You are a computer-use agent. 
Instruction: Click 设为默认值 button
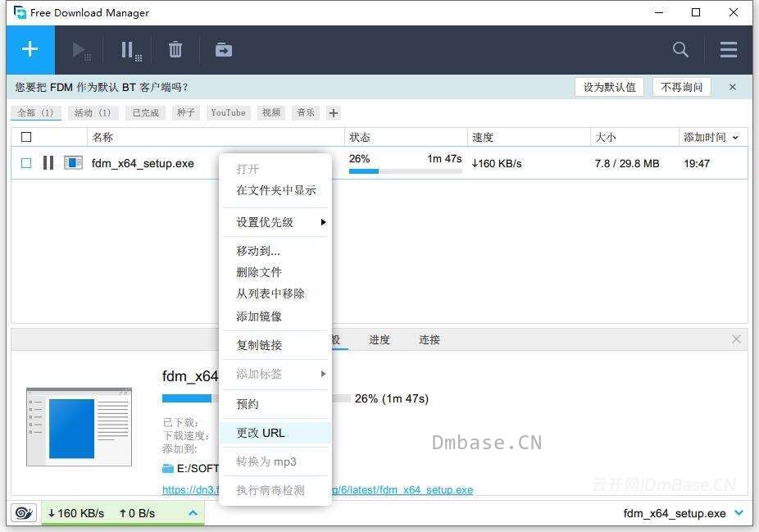609,87
